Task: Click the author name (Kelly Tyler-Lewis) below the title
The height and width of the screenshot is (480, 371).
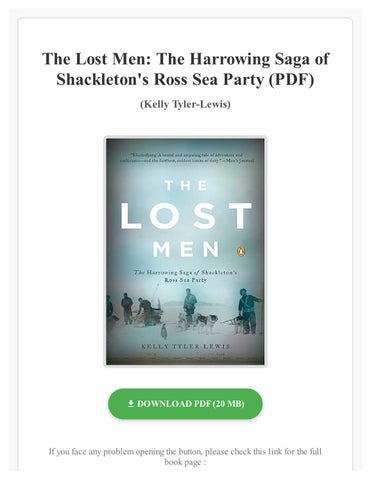Action: click(x=185, y=104)
